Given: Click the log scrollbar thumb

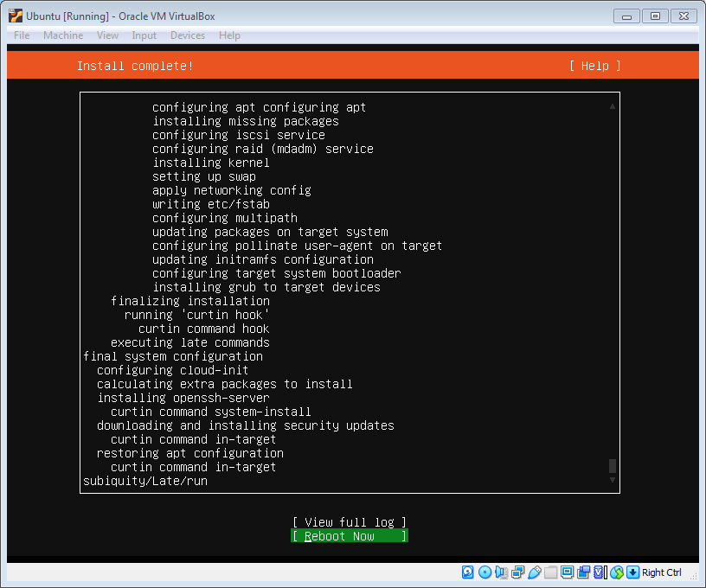Looking at the screenshot, I should point(613,465).
